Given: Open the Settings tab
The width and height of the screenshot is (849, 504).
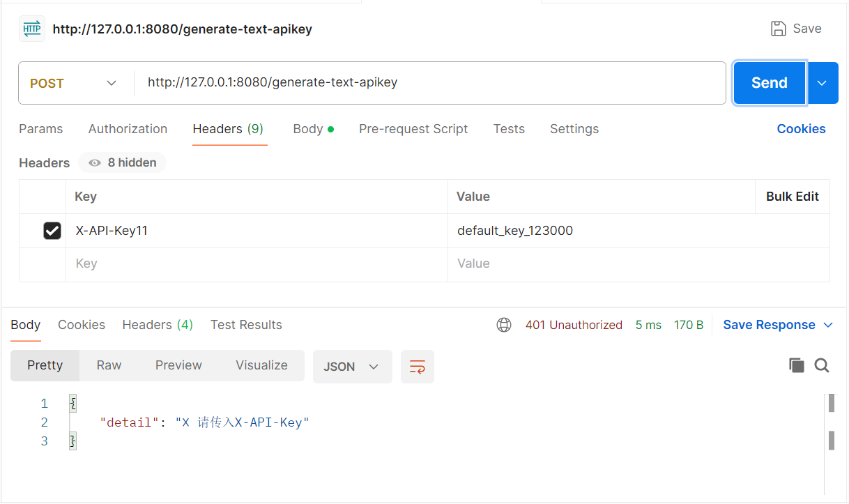Looking at the screenshot, I should point(574,129).
